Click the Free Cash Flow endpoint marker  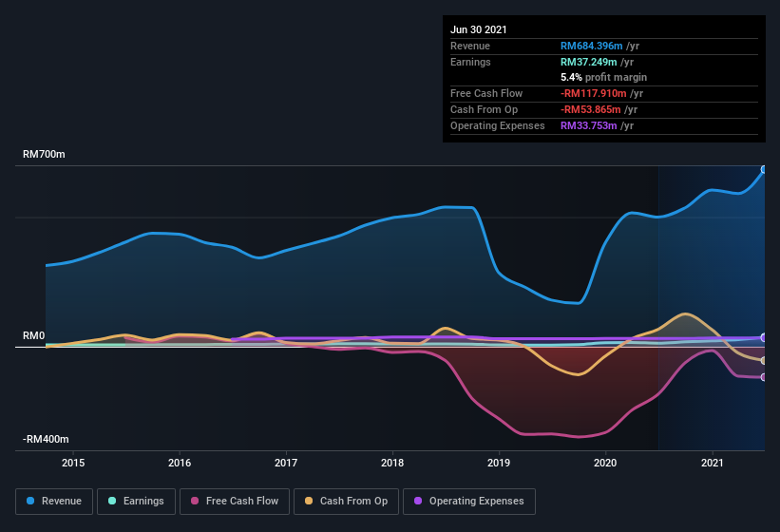(764, 377)
